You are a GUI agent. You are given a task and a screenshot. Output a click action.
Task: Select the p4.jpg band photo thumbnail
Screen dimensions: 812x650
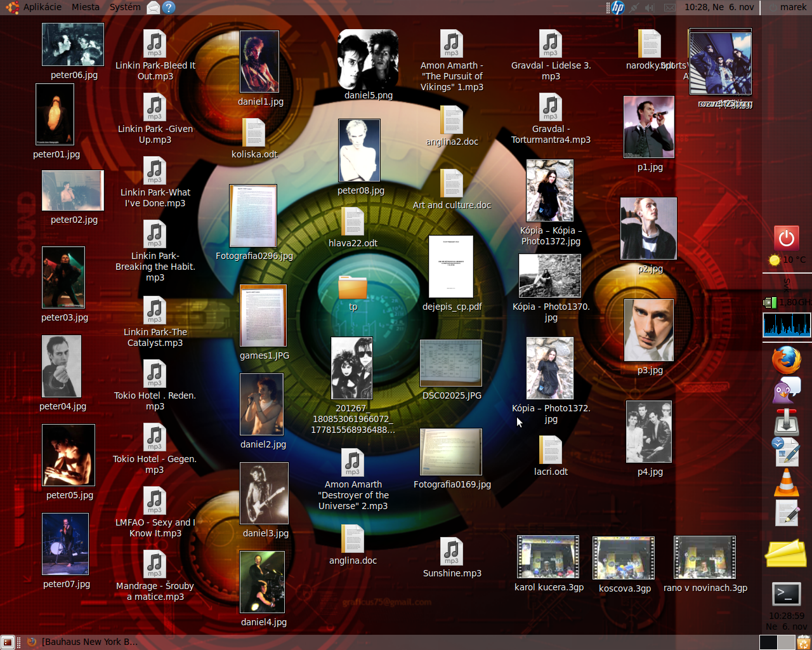point(649,432)
